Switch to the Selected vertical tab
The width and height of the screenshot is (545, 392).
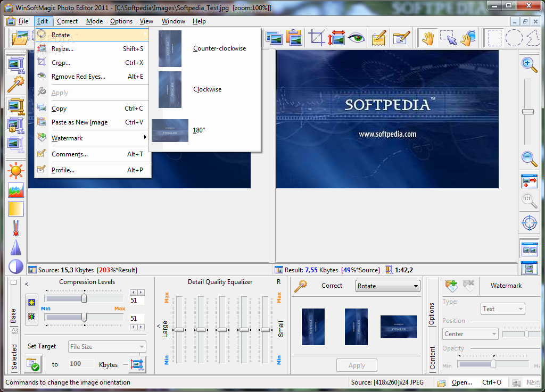[13, 357]
